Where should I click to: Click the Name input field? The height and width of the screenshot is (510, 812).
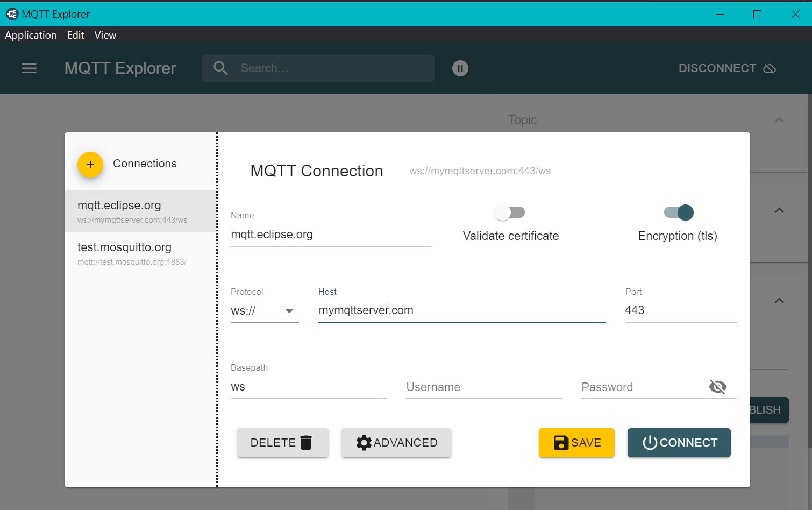pos(330,235)
